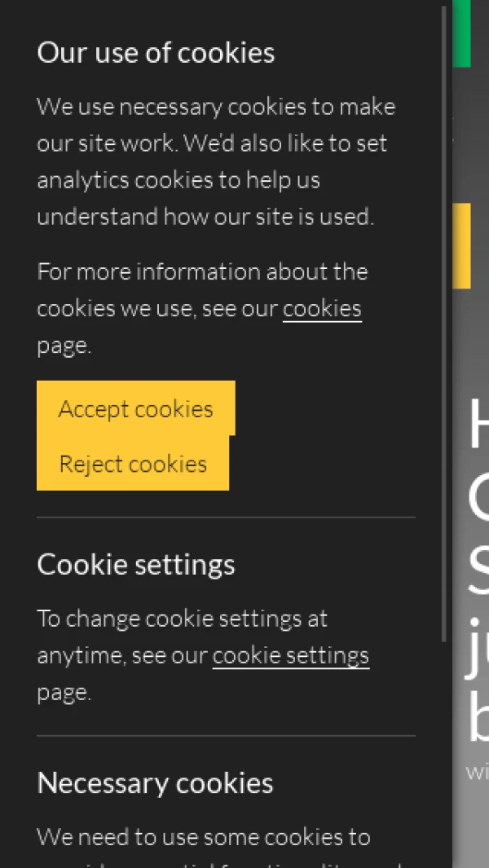Click the 'Necessary cookies' section heading
489x868 pixels.
(155, 783)
